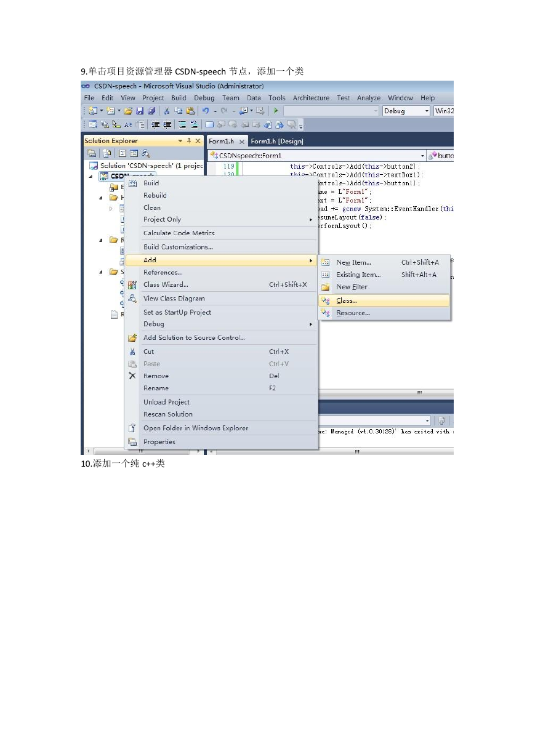Click Properties icon in Solution Explorer toolbar

92,153
